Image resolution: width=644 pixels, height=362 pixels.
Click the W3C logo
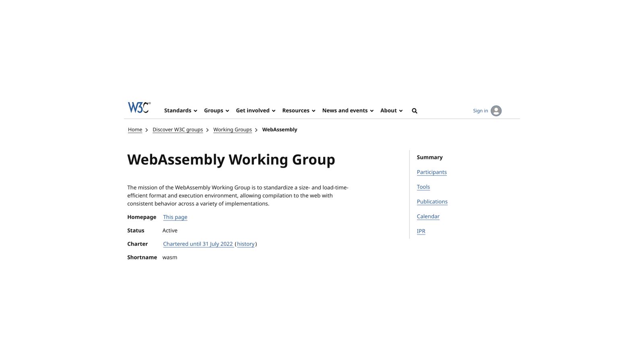click(139, 107)
